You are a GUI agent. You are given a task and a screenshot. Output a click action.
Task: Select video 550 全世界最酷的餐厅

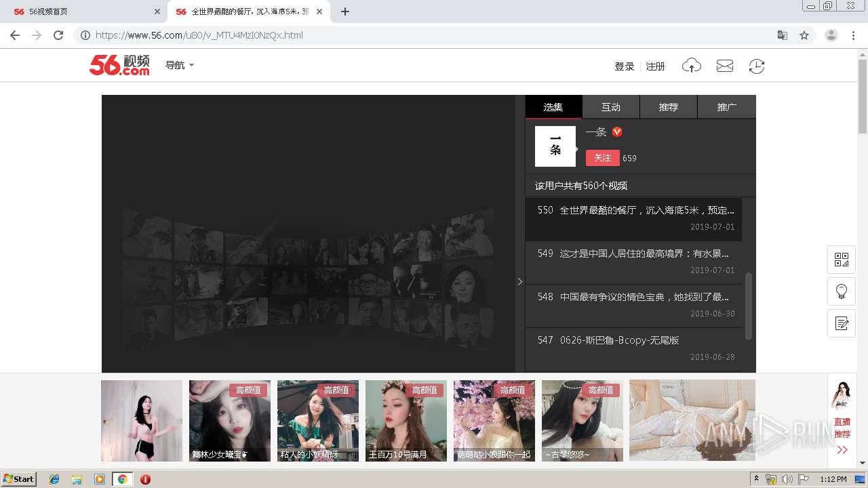coord(633,219)
